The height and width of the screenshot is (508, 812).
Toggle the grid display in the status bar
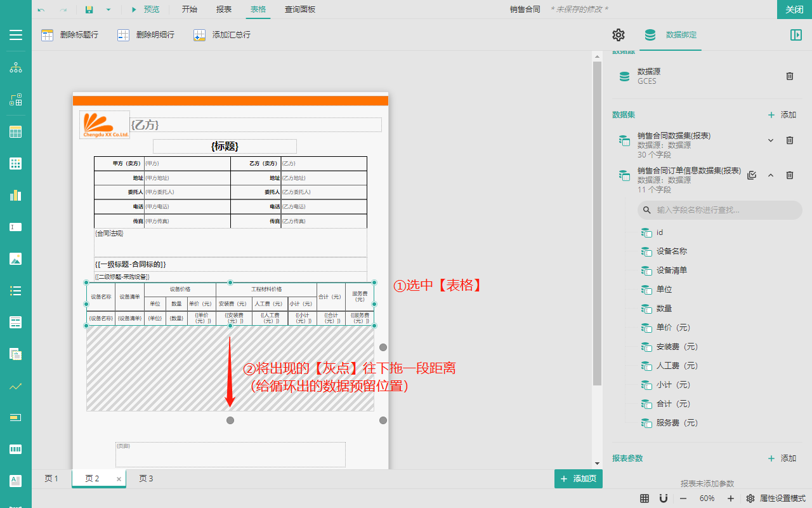coord(645,498)
